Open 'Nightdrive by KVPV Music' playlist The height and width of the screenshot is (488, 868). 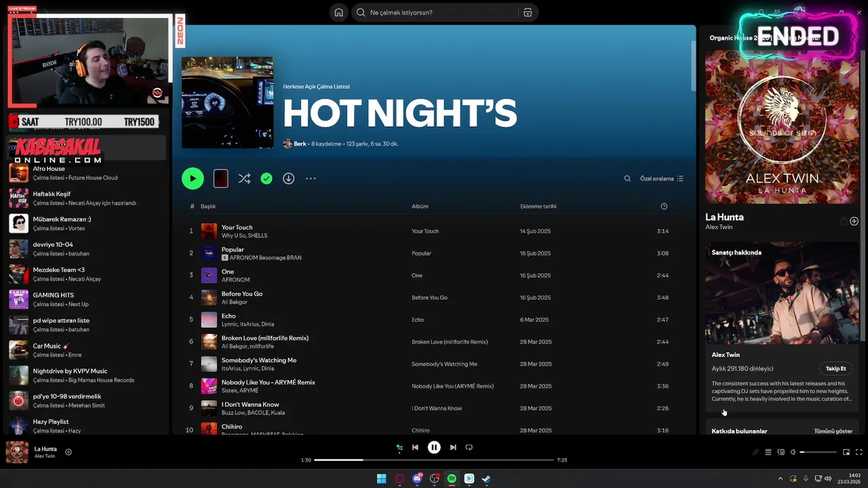(x=87, y=375)
